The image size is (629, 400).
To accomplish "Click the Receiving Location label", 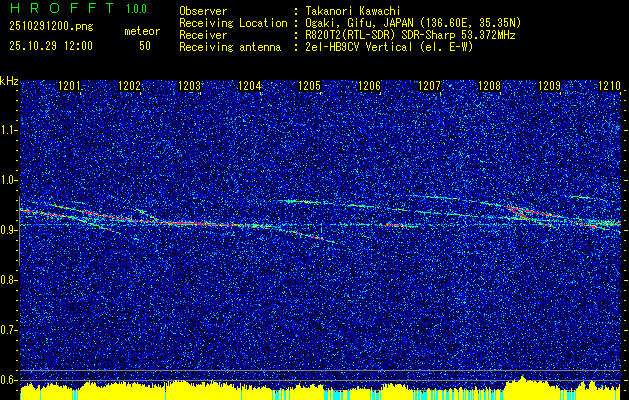I will tap(233, 23).
